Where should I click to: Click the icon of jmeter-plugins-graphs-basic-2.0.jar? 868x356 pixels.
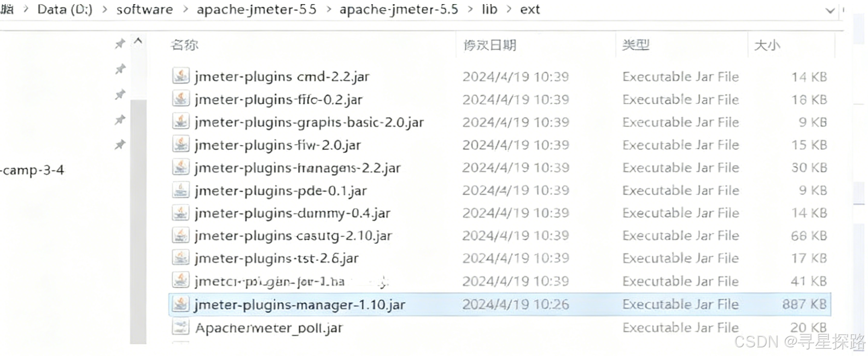(181, 121)
